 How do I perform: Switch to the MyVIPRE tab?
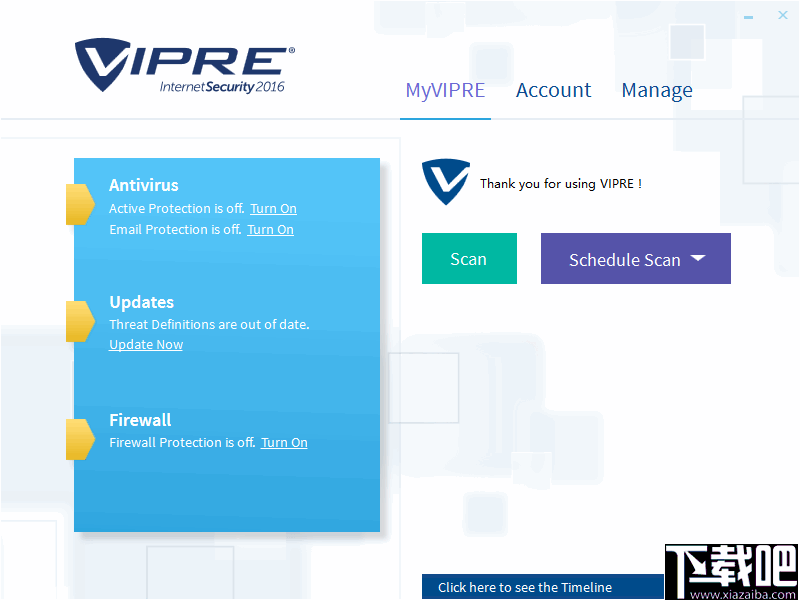[445, 90]
